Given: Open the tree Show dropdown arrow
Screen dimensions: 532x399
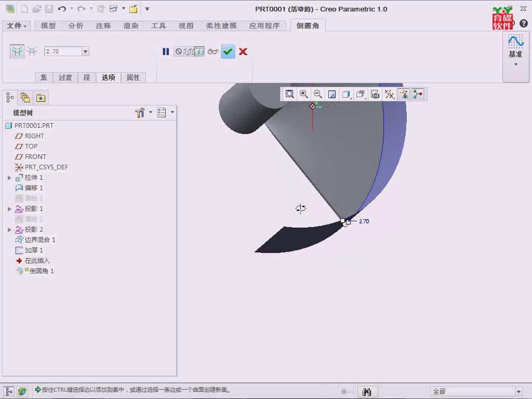Looking at the screenshot, I should pos(172,112).
